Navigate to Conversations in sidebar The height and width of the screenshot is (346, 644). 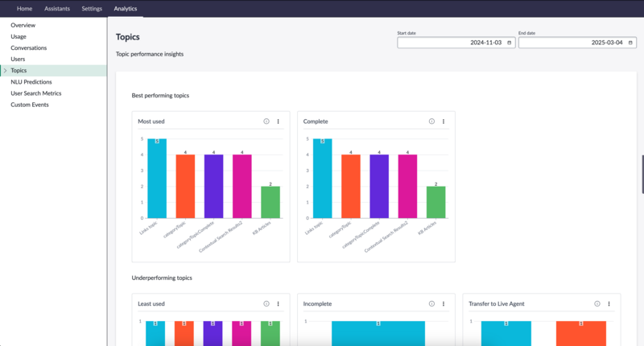click(x=29, y=48)
